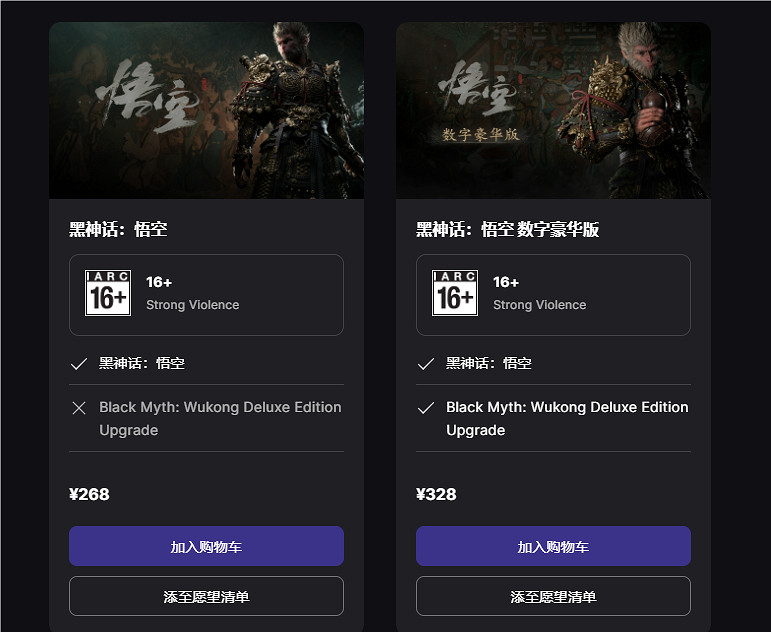Image resolution: width=771 pixels, height=632 pixels.
Task: Click the ¥328 price label
Action: tap(436, 494)
